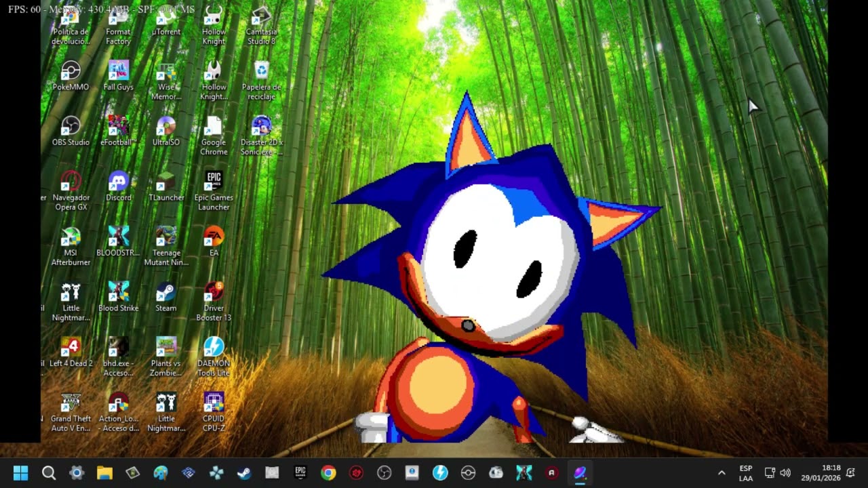Open the Fall Guys shortcut
This screenshot has height=488, width=868.
click(118, 76)
